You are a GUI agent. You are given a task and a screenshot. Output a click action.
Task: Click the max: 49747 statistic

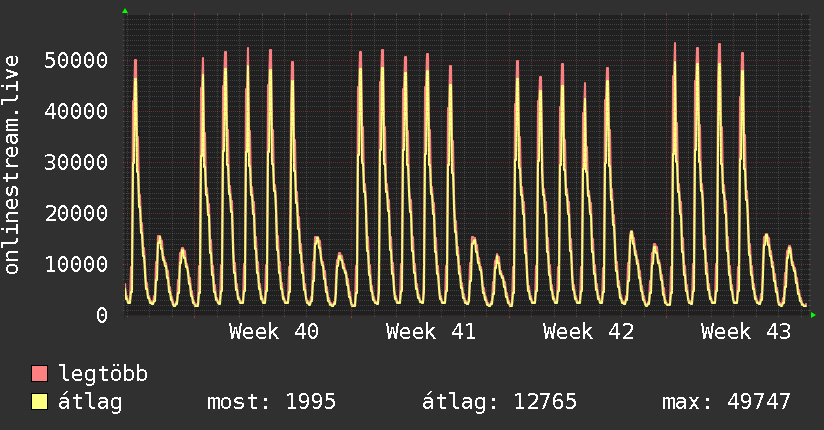(x=726, y=402)
